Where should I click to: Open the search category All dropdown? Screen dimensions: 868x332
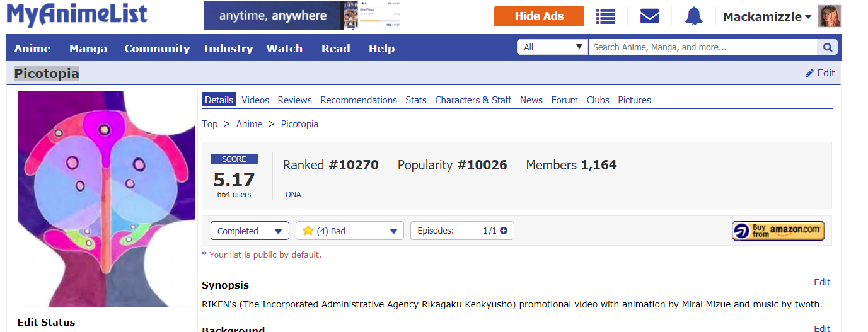[x=553, y=47]
